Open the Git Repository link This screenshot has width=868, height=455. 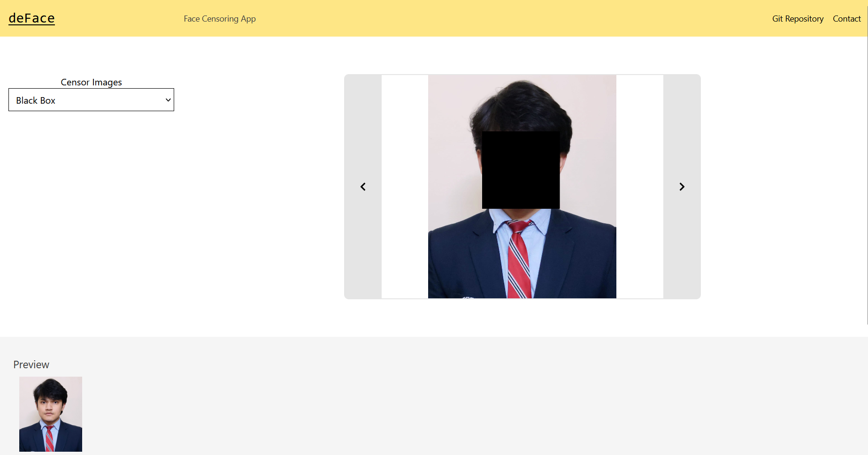click(x=797, y=19)
